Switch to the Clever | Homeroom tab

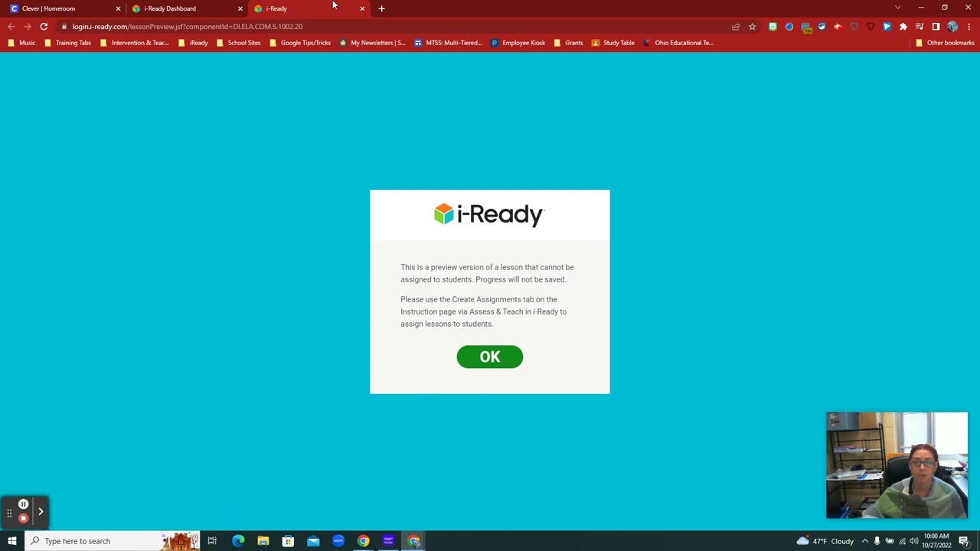coord(64,8)
